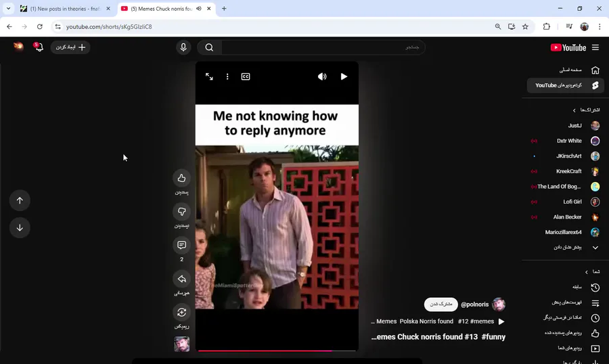
Task: Reload the current page
Action: click(x=40, y=27)
